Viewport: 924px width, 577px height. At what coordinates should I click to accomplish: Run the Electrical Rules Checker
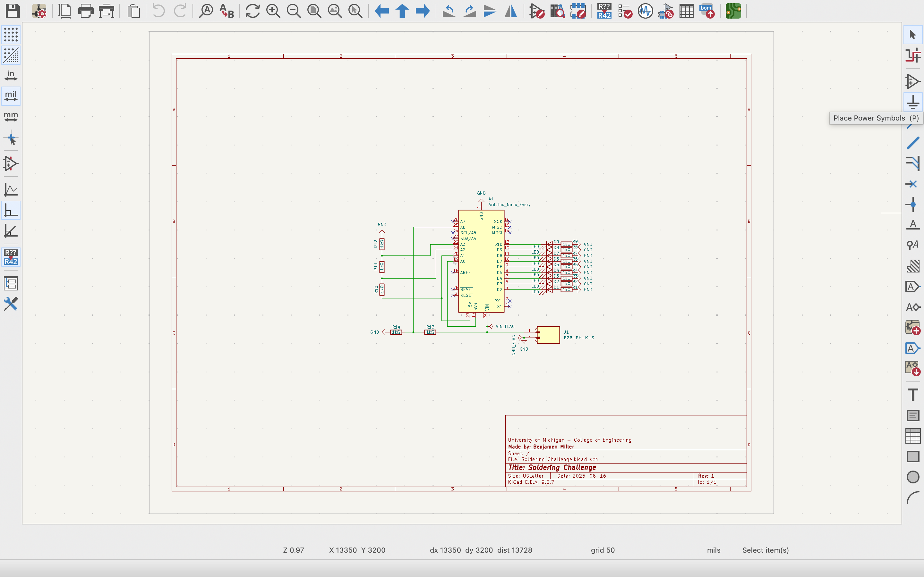pyautogui.click(x=625, y=11)
